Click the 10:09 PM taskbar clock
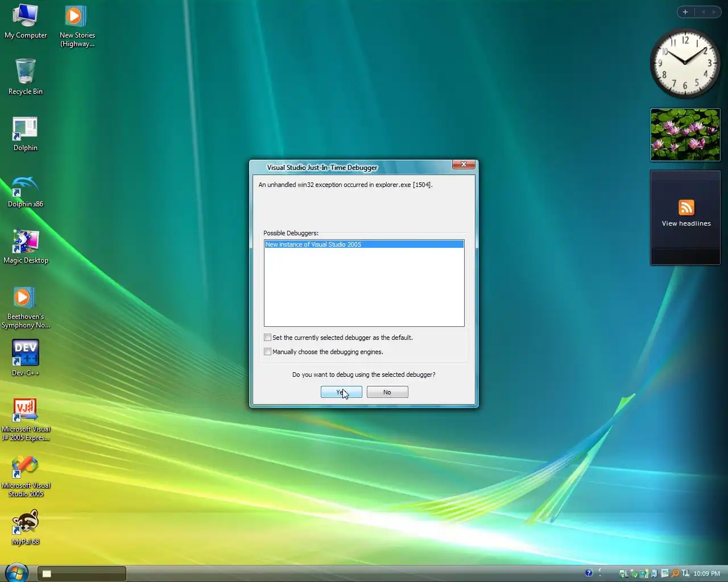The height and width of the screenshot is (582, 728). tap(706, 573)
